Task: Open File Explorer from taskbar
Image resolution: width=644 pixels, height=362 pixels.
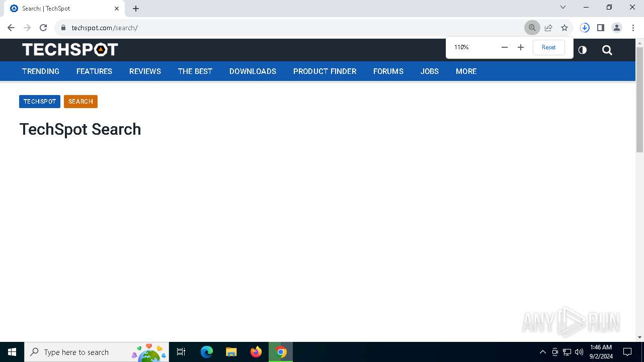Action: pos(231,352)
